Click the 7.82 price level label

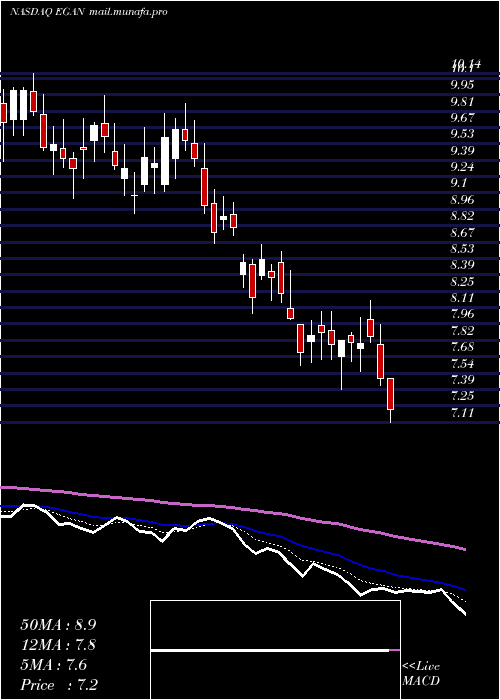(x=463, y=331)
